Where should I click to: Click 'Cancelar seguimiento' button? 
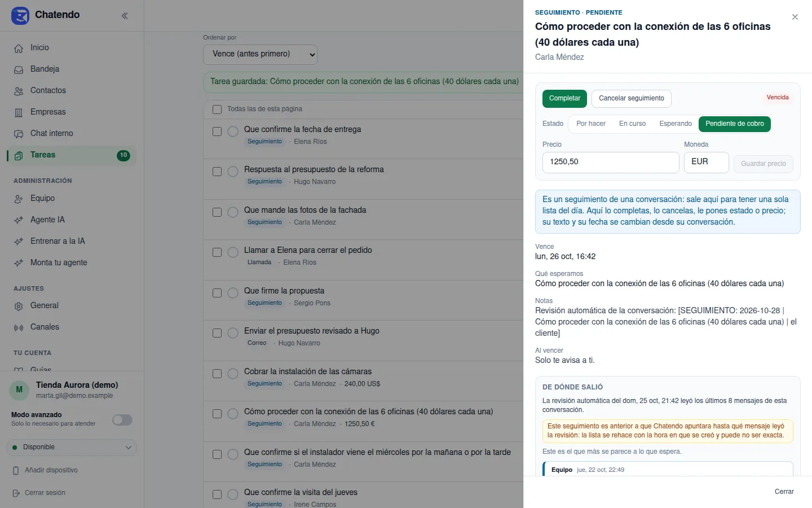point(632,98)
